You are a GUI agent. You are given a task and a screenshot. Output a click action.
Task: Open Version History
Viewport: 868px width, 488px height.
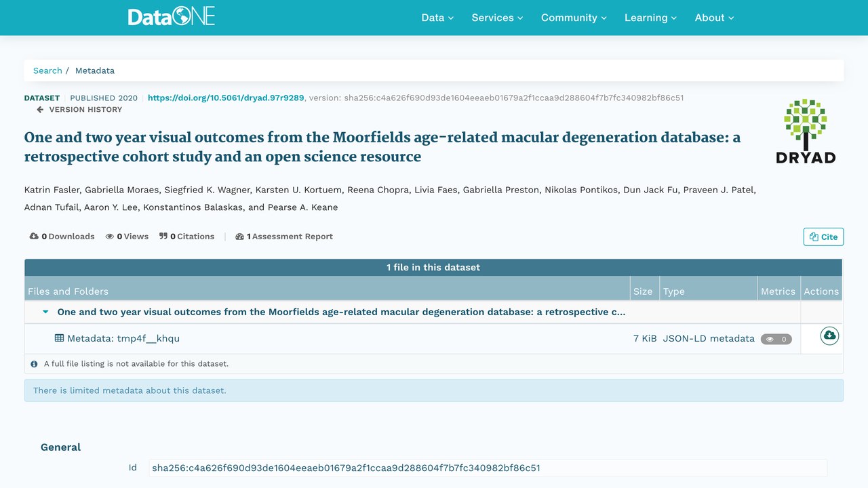[85, 109]
